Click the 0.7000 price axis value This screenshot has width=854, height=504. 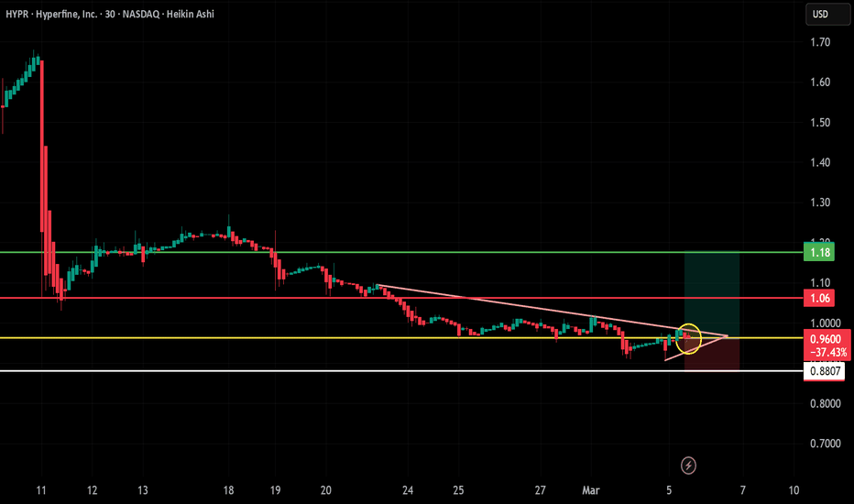coord(825,444)
